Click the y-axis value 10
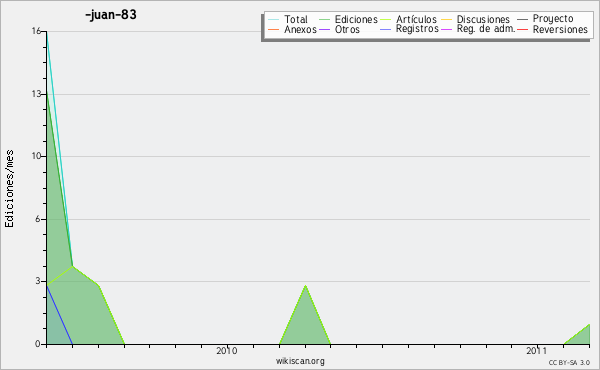600x370 pixels. (36, 156)
